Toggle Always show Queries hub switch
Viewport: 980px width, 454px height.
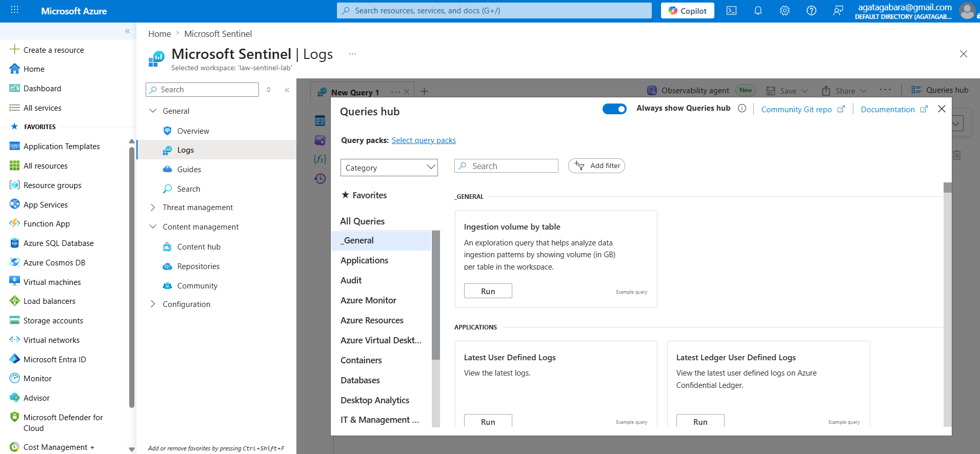click(614, 109)
